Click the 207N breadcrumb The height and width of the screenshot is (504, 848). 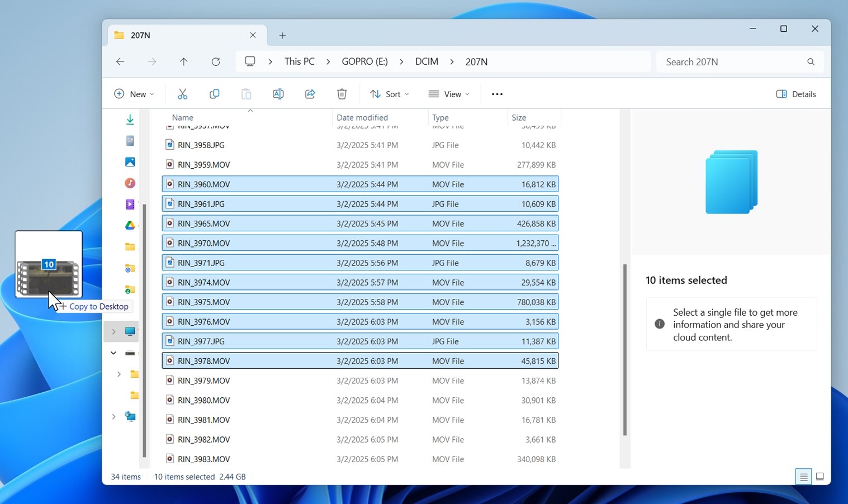(x=476, y=61)
